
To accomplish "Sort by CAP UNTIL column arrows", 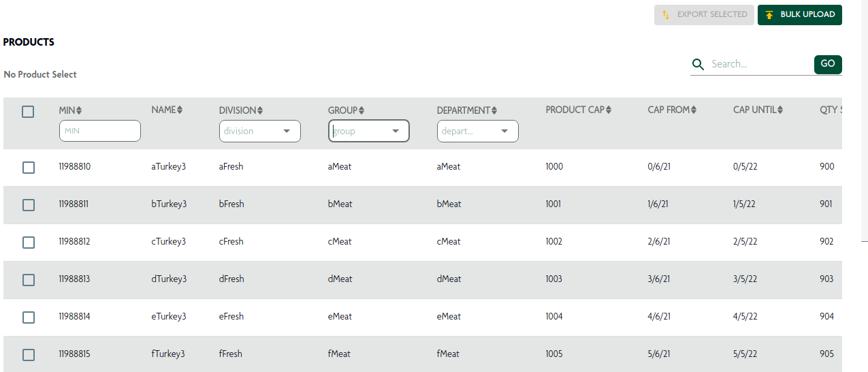I will coord(780,110).
